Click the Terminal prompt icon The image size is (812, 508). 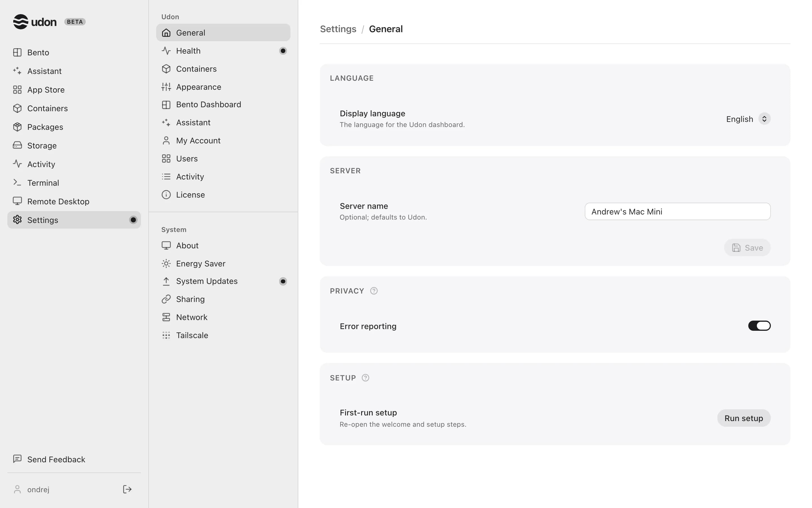(x=17, y=182)
